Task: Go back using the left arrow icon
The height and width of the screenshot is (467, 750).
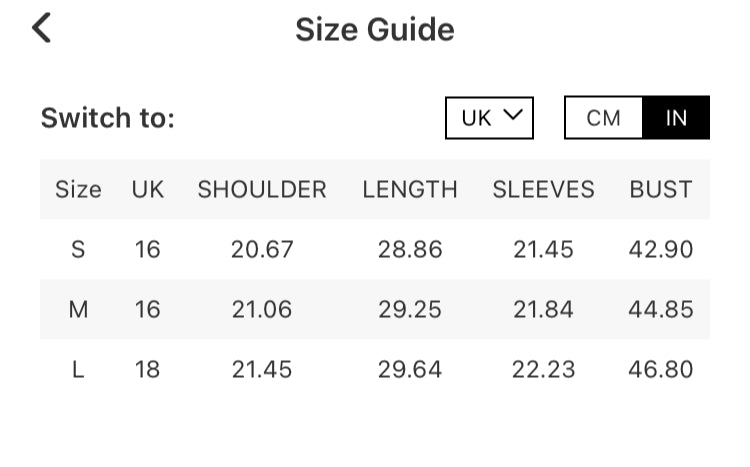Action: 41,28
